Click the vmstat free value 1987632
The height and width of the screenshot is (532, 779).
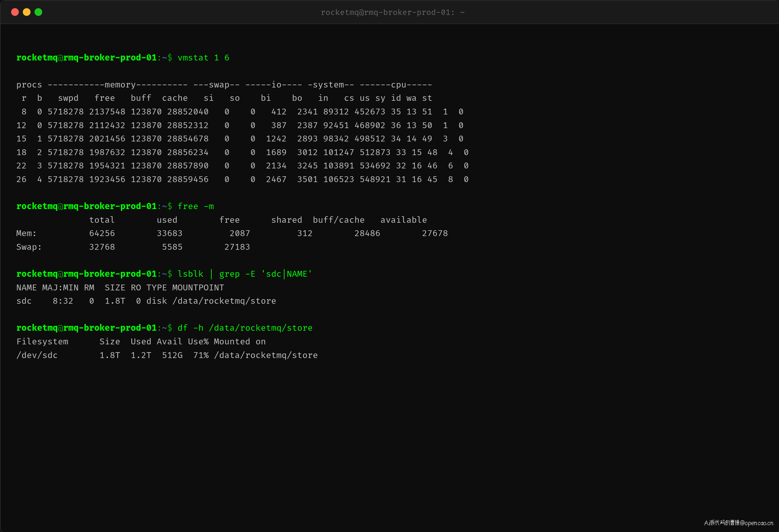coord(107,152)
